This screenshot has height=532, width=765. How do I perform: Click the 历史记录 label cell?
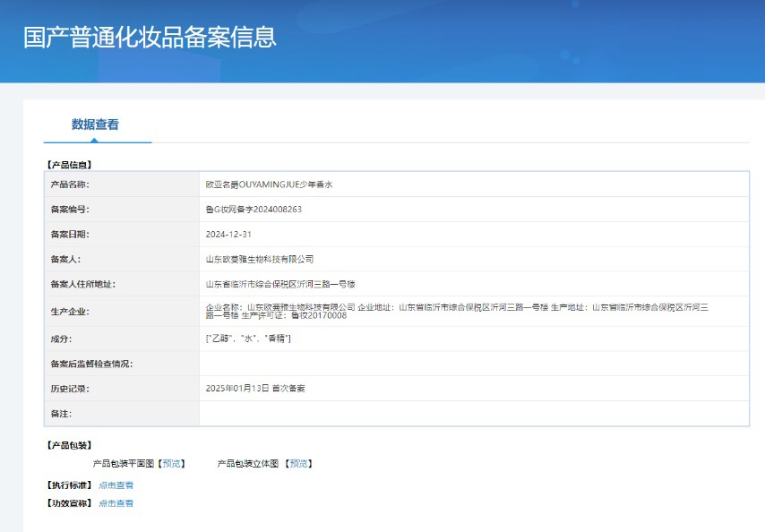point(122,389)
